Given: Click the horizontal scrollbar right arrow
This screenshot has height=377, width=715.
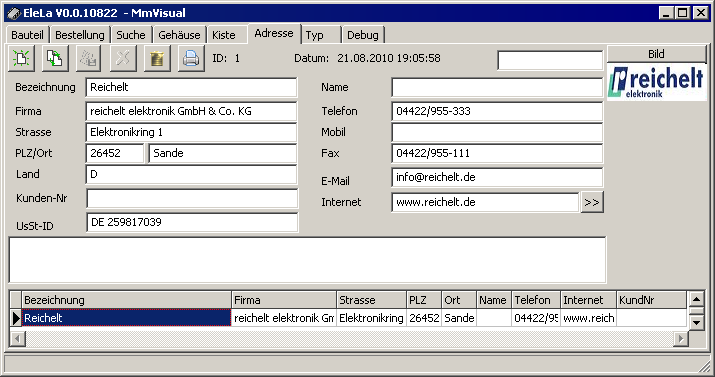Looking at the screenshot, I should coord(681,339).
